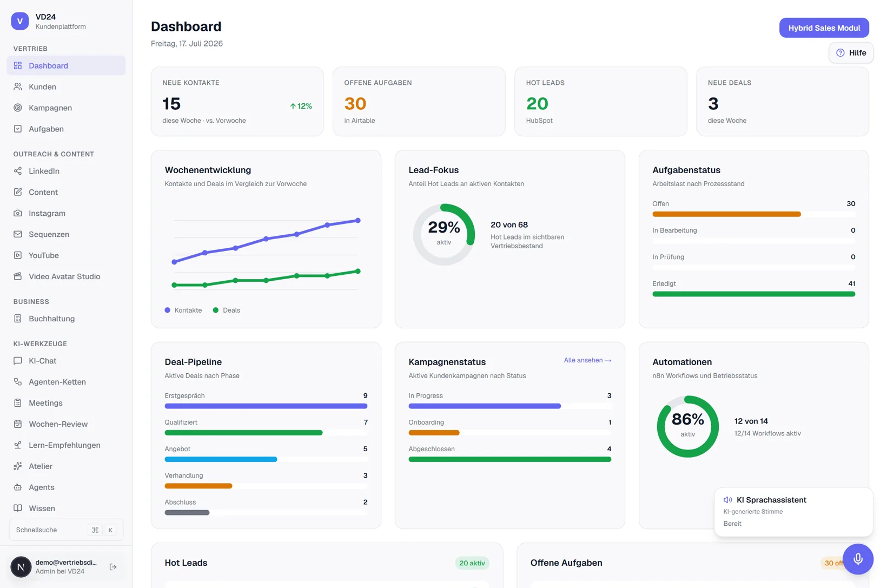887x588 pixels.
Task: Click the Aufgaben checkbox icon
Action: click(18, 129)
